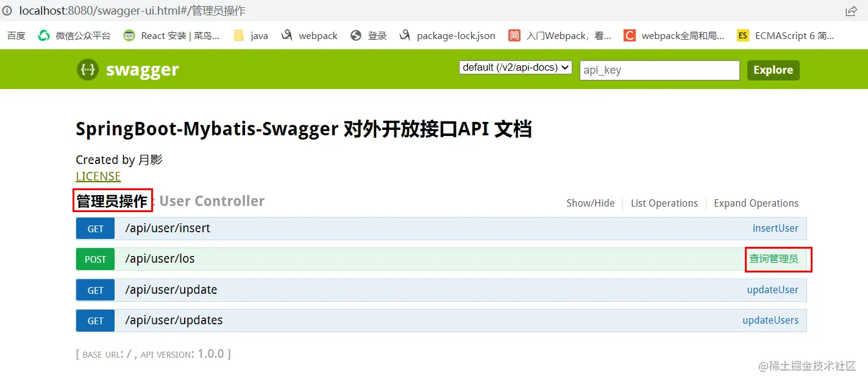Open the 微信公众平台 bookmark
Viewport: 868px width, 384px height.
pos(74,35)
